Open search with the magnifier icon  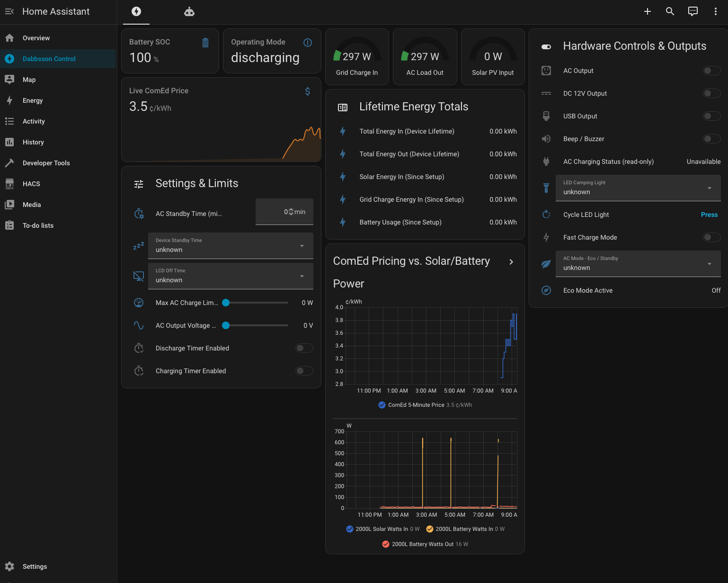pos(670,11)
